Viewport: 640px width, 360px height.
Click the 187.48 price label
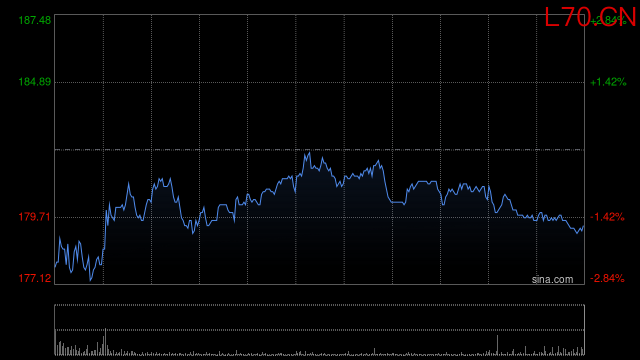tap(35, 20)
